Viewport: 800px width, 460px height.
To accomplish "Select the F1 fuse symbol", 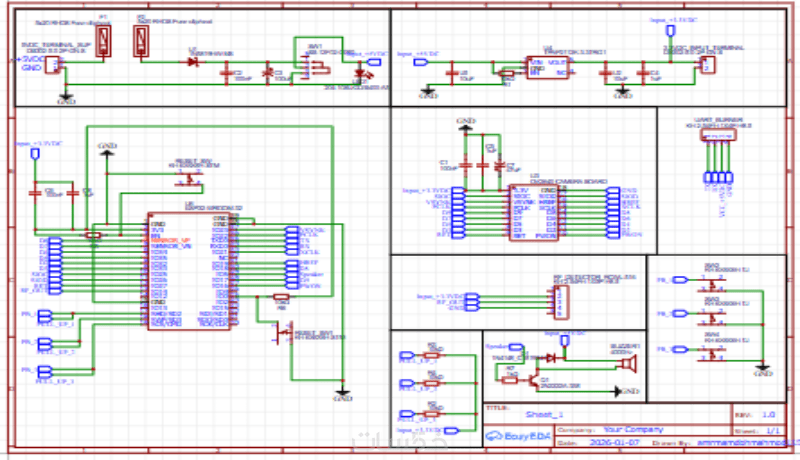I will (104, 41).
